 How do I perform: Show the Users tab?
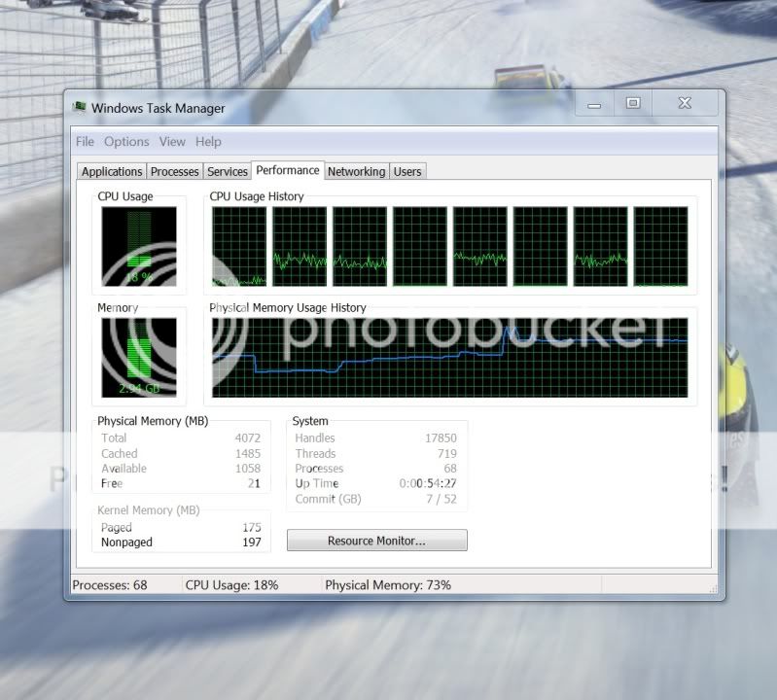pos(407,172)
